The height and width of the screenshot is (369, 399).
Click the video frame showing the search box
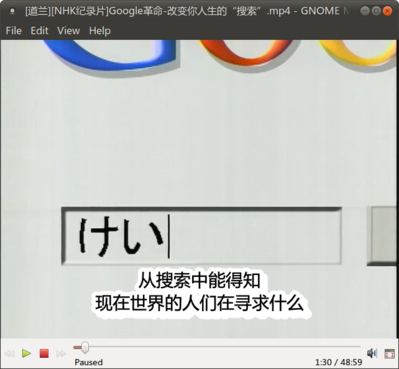pos(199,189)
